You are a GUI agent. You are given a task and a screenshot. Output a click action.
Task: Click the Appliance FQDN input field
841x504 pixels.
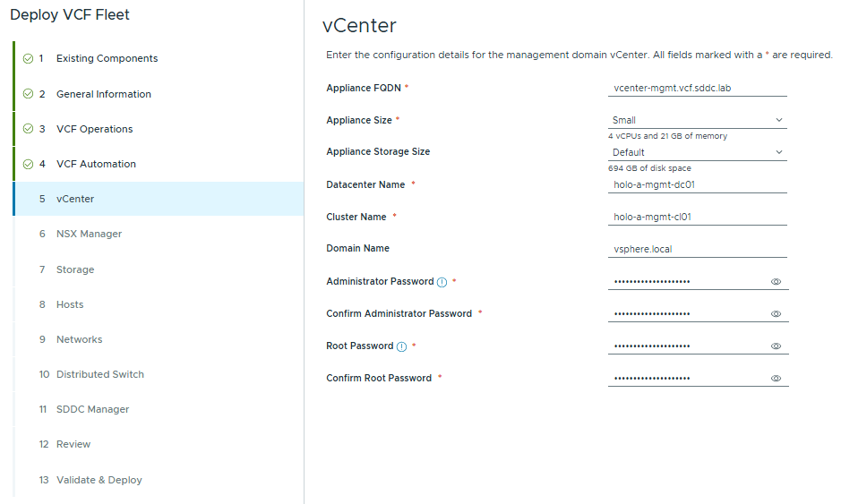[697, 89]
